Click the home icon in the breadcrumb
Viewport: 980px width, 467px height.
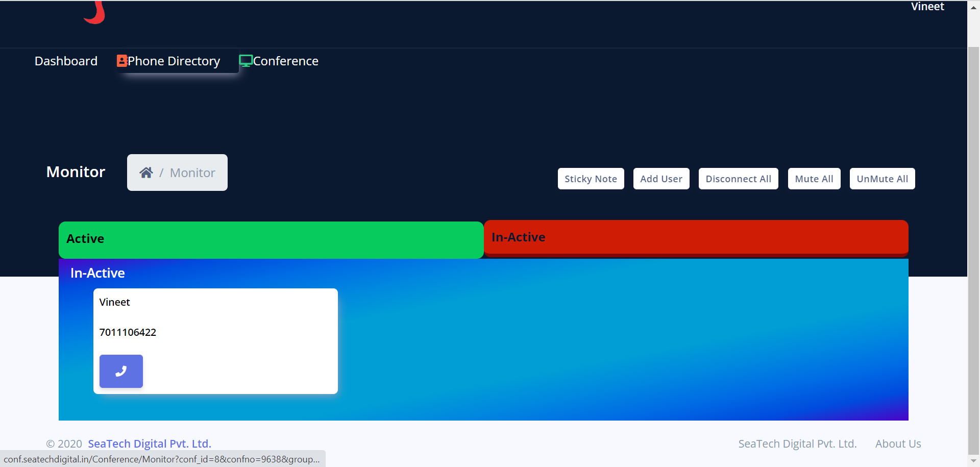146,173
